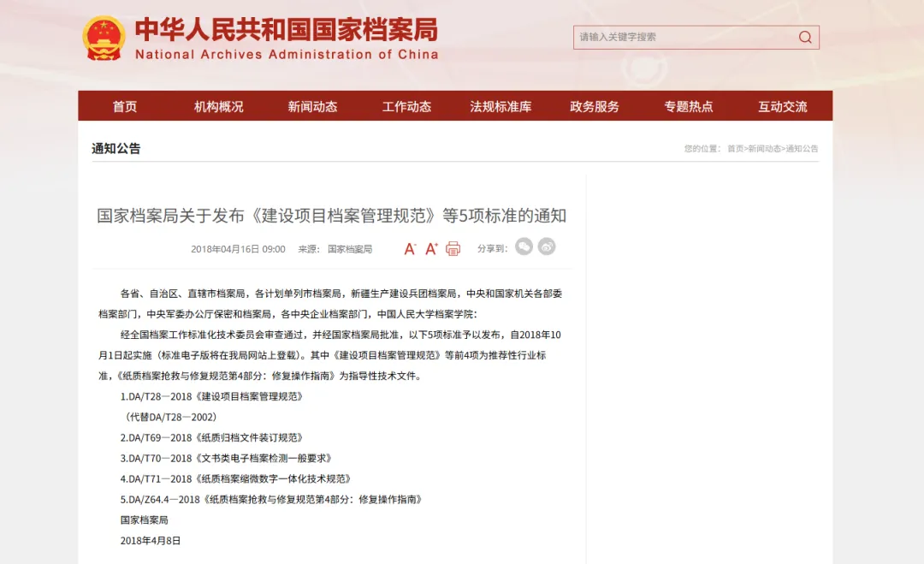Viewport: 924px width, 564px height.
Task: Decrease font size with A- icon
Action: pos(410,249)
